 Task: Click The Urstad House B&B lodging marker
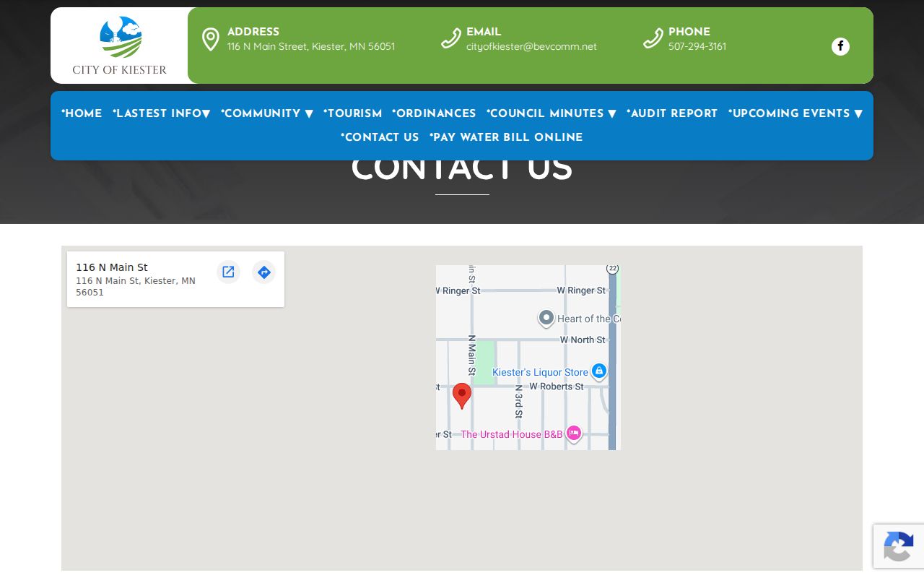pos(574,433)
